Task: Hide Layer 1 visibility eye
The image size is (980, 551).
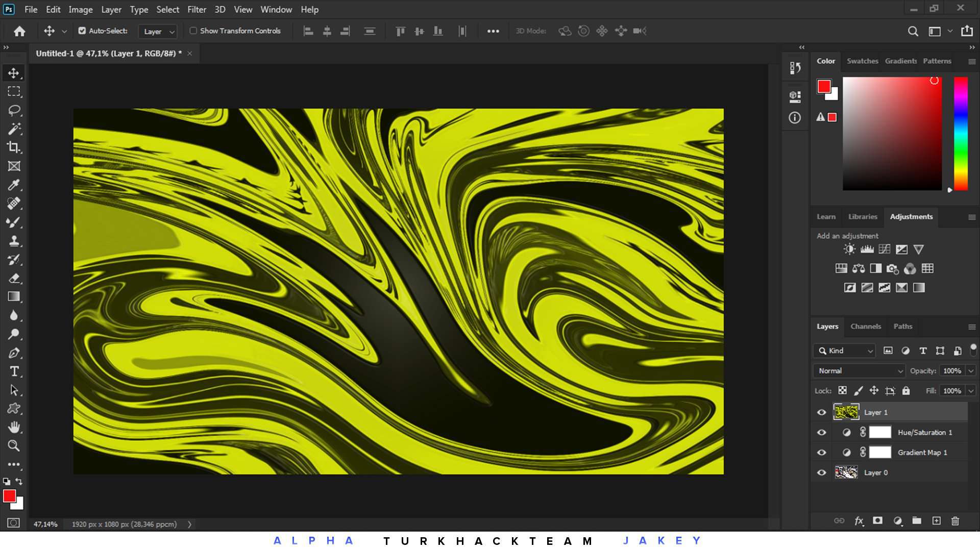Action: (x=821, y=412)
